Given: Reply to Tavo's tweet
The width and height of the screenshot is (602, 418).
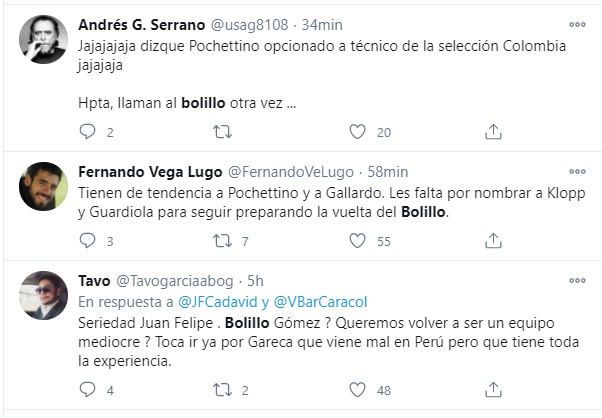Looking at the screenshot, I should pos(87,389).
